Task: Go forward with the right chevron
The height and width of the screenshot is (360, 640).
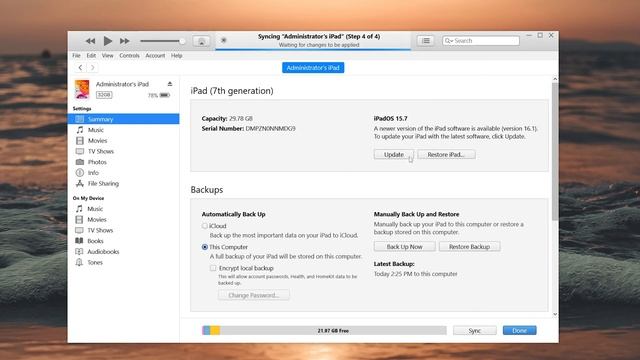Action: coord(93,68)
